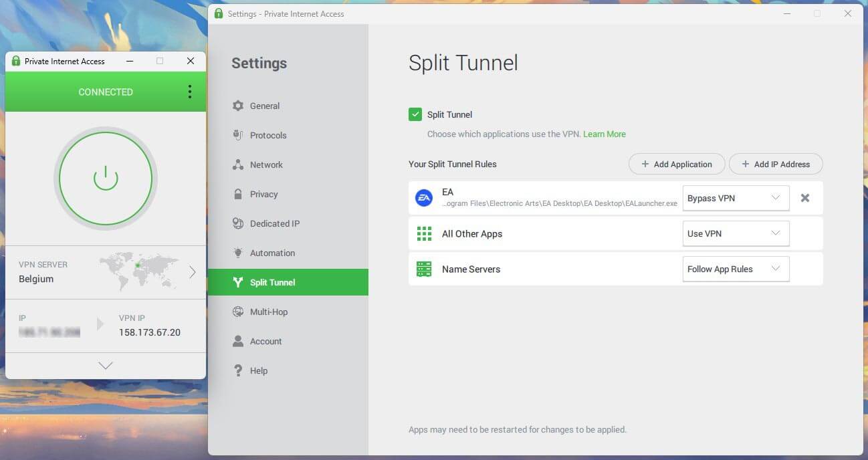Image resolution: width=868 pixels, height=460 pixels.
Task: Click the Automation lightbulb icon
Action: (x=237, y=253)
